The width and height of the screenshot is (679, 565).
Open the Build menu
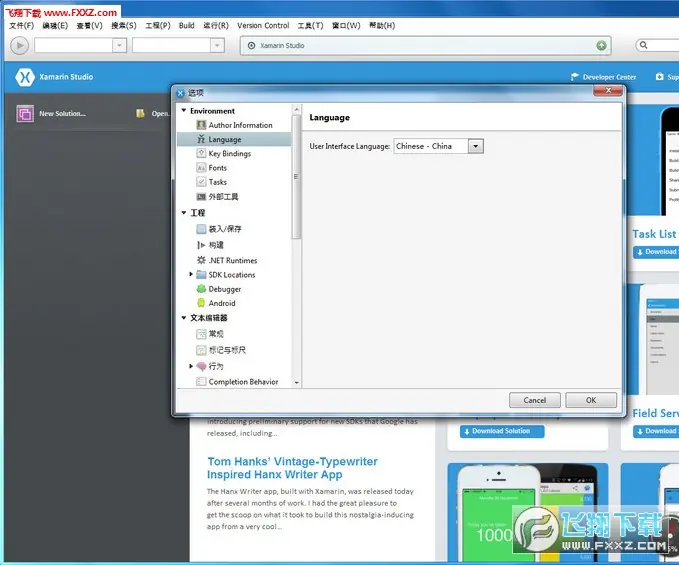(x=187, y=26)
